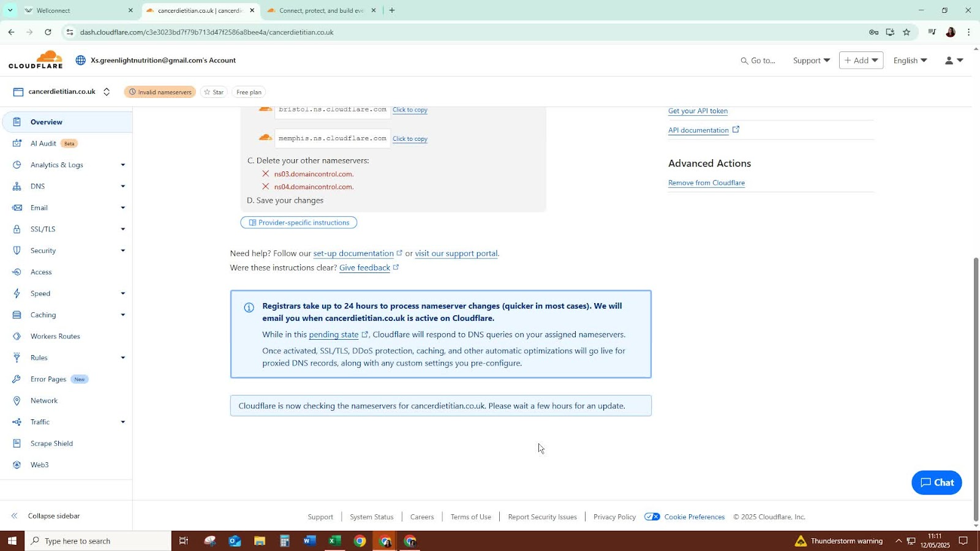Open the password manager key icon
980x551 pixels.
(874, 32)
